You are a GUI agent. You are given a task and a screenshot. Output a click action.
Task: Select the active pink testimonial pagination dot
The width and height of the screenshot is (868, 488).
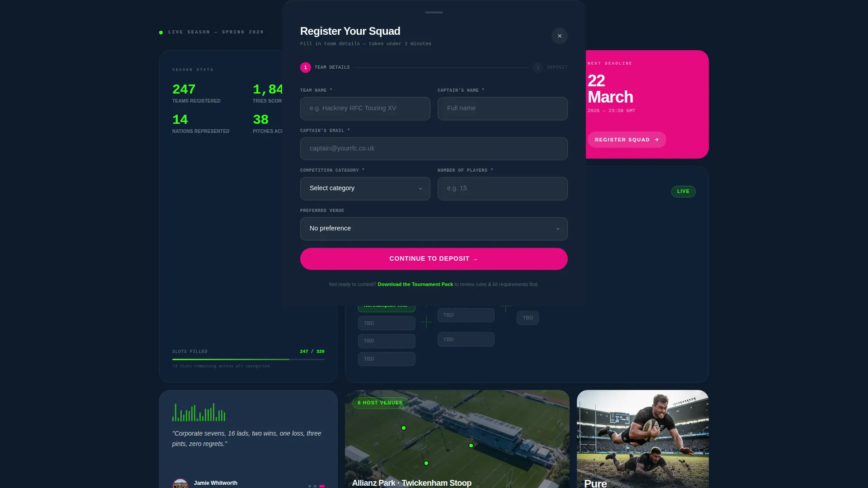pos(322,486)
